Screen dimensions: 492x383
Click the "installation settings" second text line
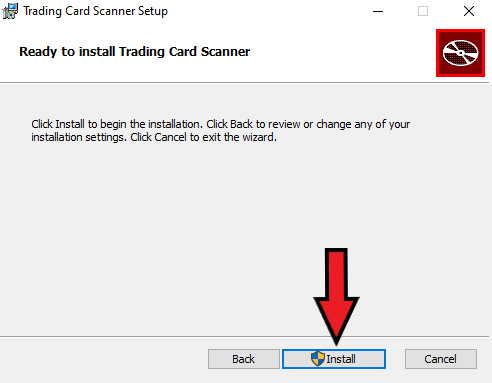point(154,137)
